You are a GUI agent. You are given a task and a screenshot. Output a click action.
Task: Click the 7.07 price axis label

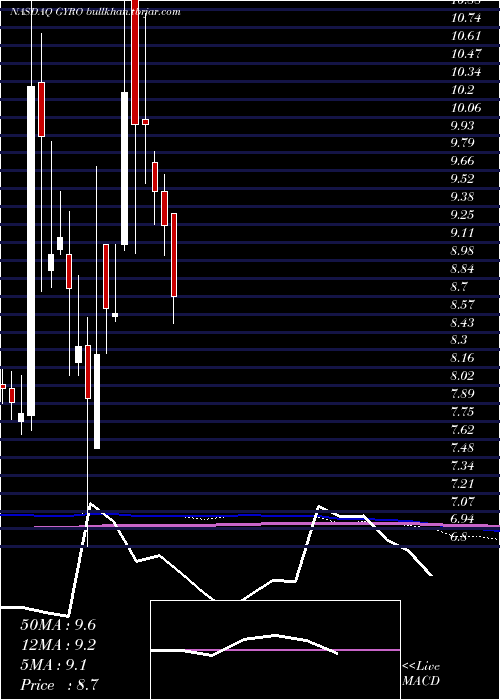(462, 501)
